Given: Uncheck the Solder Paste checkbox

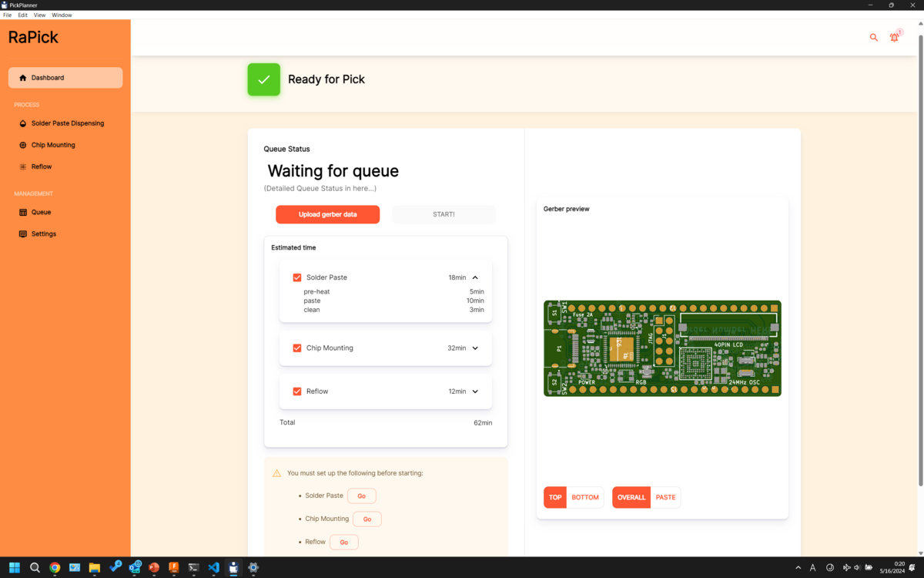Looking at the screenshot, I should tap(297, 277).
